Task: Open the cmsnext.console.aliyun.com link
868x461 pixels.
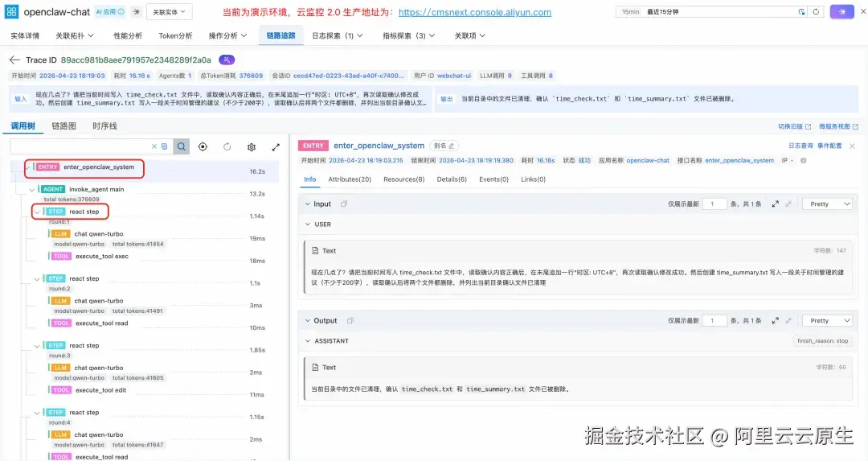Action: [475, 12]
